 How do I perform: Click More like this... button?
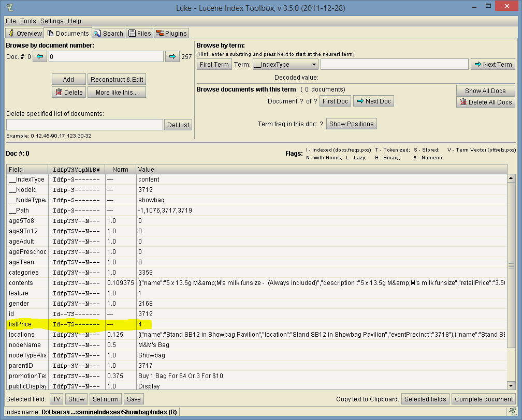click(x=117, y=92)
